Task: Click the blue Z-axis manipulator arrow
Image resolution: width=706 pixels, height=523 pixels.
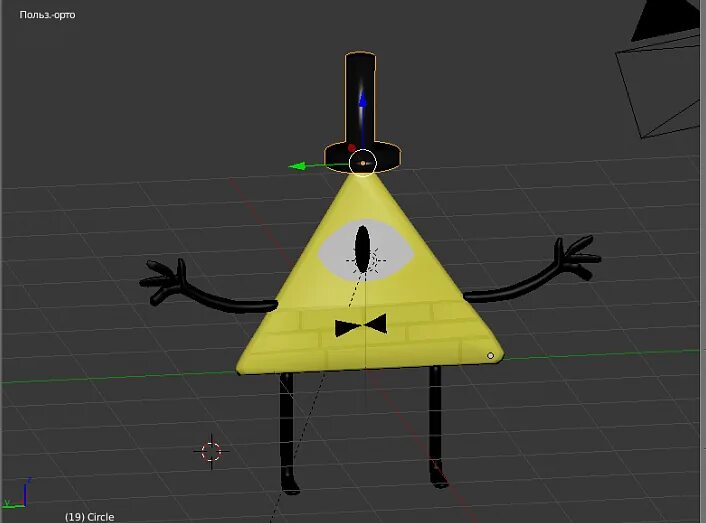Action: pyautogui.click(x=362, y=101)
